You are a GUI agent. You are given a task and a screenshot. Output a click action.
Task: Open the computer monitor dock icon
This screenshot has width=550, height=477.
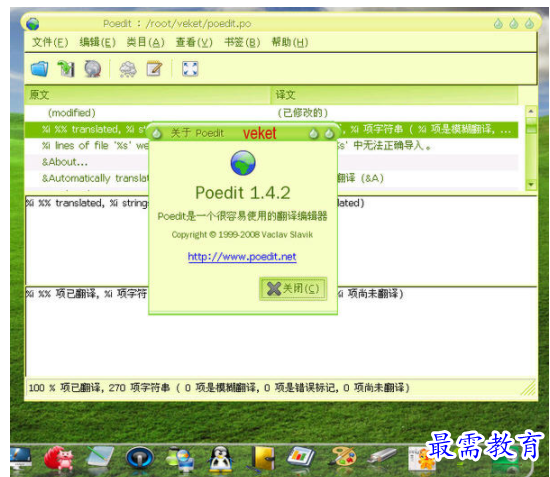[x=20, y=458]
